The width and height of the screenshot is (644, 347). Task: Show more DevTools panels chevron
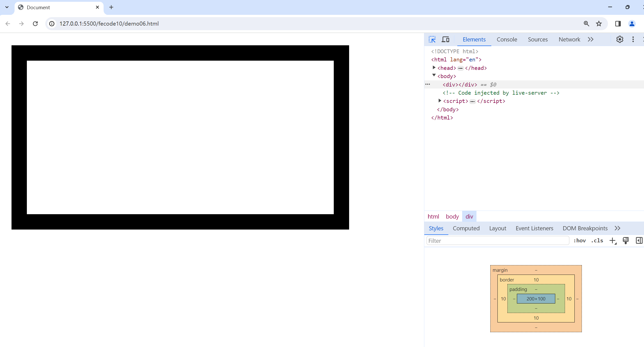pos(591,39)
